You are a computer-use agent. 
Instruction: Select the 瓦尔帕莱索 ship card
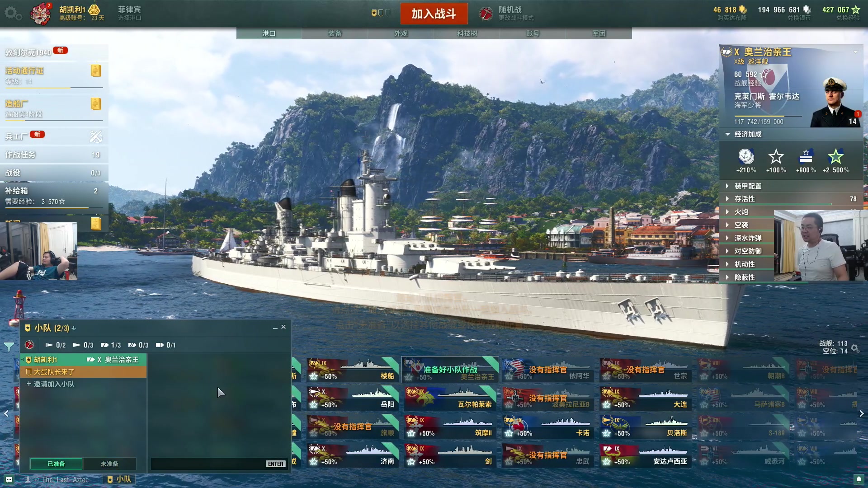point(450,398)
